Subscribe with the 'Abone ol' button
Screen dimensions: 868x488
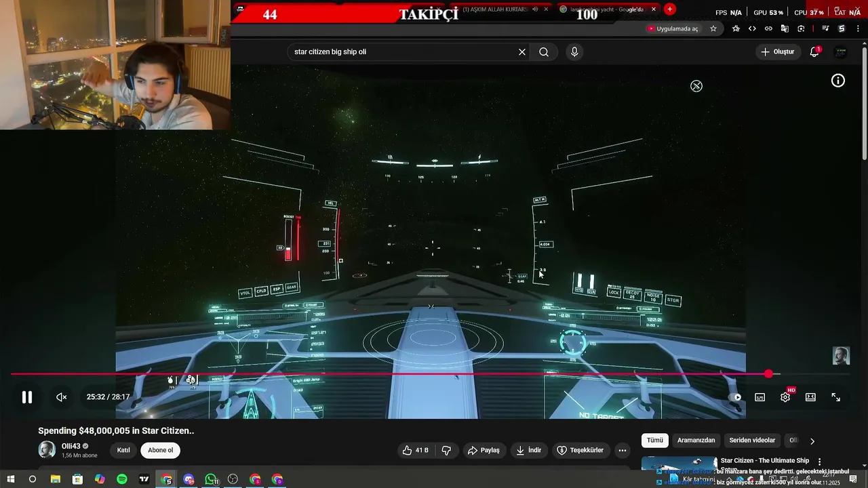tap(161, 450)
